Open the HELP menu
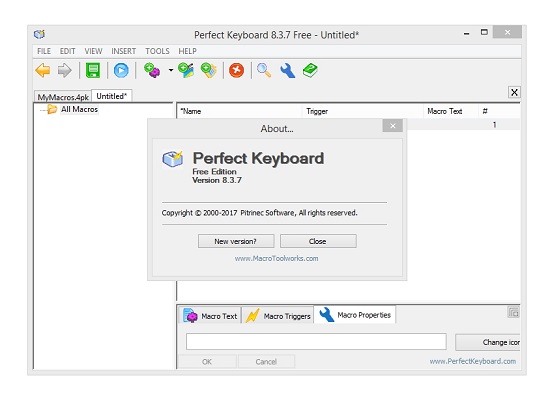 click(x=187, y=51)
